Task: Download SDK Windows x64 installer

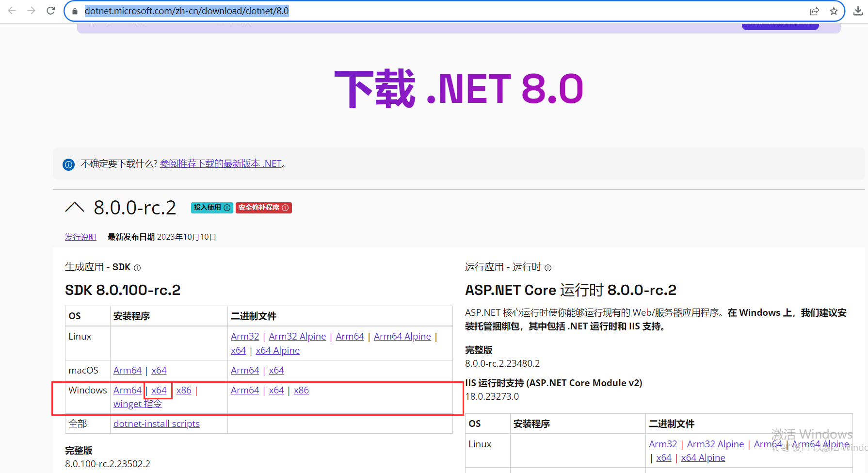Action: click(159, 390)
